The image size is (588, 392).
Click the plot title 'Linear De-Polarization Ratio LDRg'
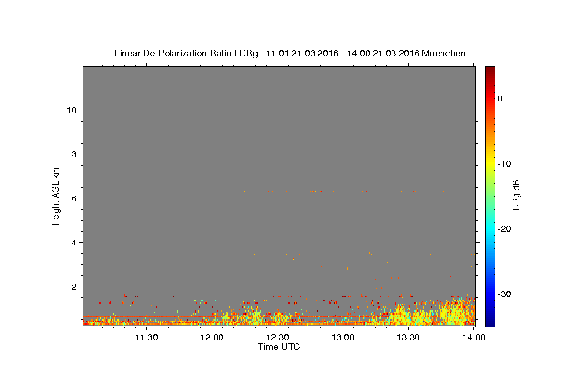coord(186,53)
